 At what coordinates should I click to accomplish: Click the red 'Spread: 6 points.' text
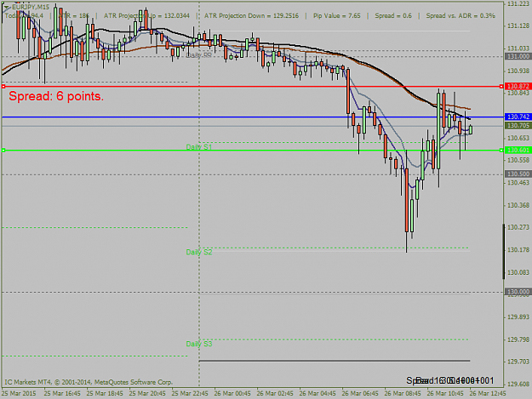coord(56,96)
